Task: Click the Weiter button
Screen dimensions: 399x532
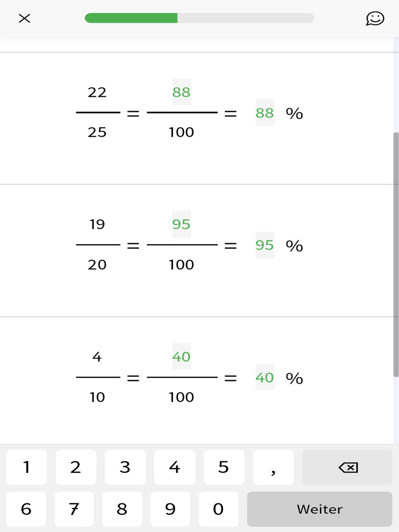Action: (x=319, y=509)
